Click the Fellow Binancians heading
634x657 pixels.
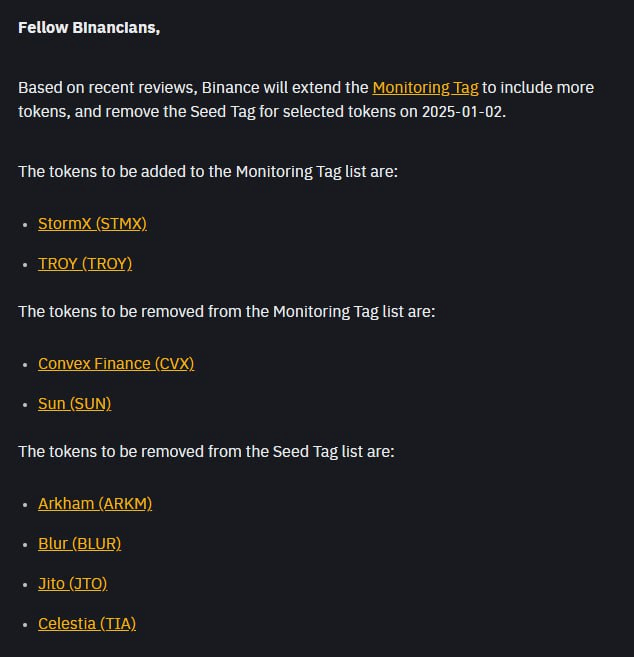[89, 28]
